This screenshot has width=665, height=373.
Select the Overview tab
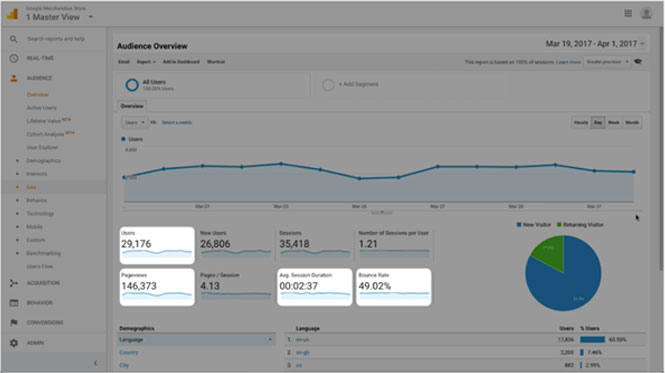point(132,106)
